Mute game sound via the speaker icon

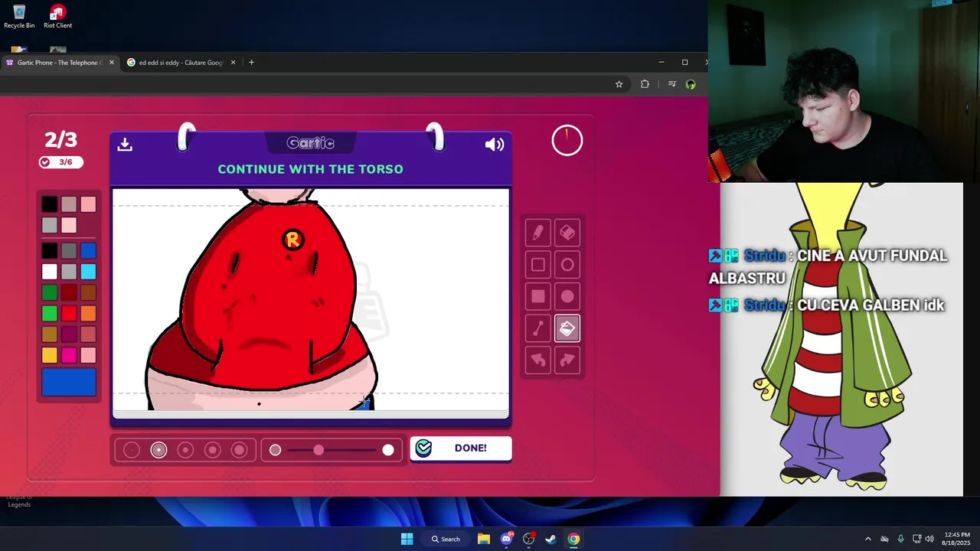coord(495,145)
